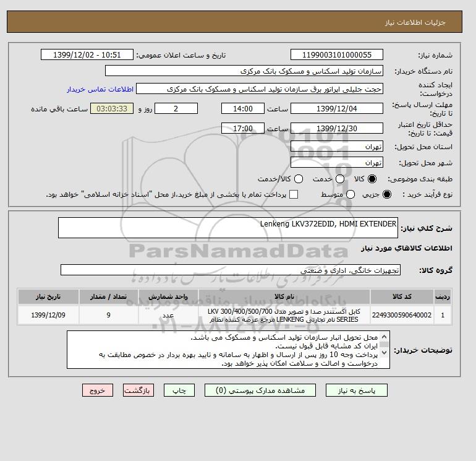
Task: Select the متوسط purchase type radio
Action: [x=351, y=194]
